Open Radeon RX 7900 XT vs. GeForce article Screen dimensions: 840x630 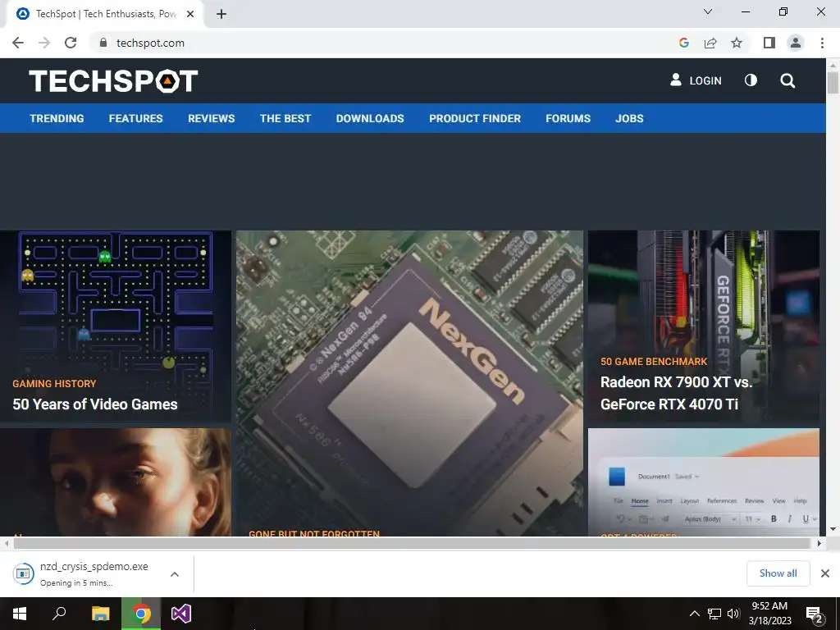click(x=677, y=393)
